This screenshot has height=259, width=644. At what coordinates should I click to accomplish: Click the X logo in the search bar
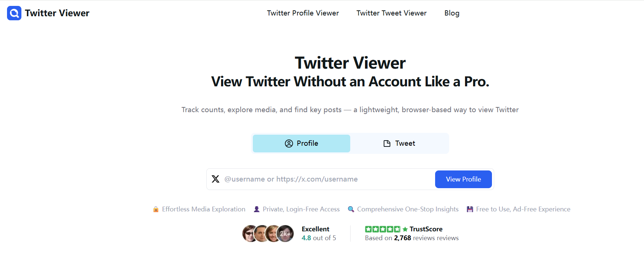coord(216,179)
